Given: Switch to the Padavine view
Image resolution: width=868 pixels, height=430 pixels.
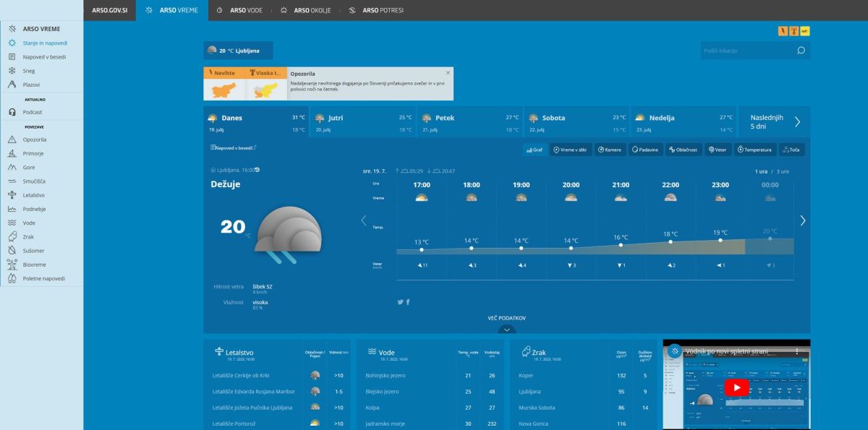Looking at the screenshot, I should [x=645, y=150].
